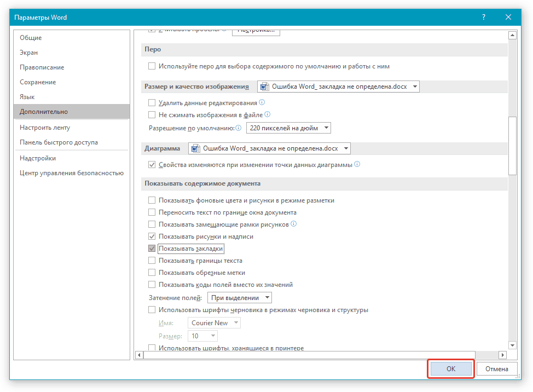Screen dimensions: 533x392
Task: Click the vertical scrollbar down arrow
Action: coord(512,345)
